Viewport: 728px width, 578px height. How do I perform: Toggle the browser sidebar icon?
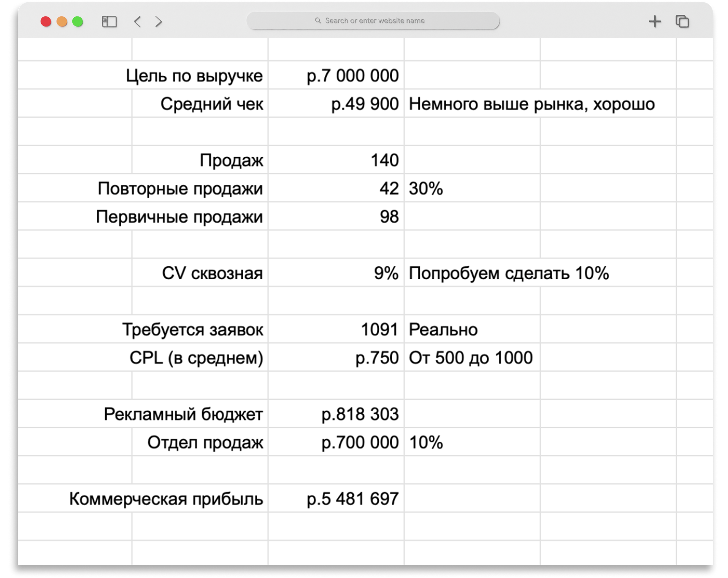point(109,22)
